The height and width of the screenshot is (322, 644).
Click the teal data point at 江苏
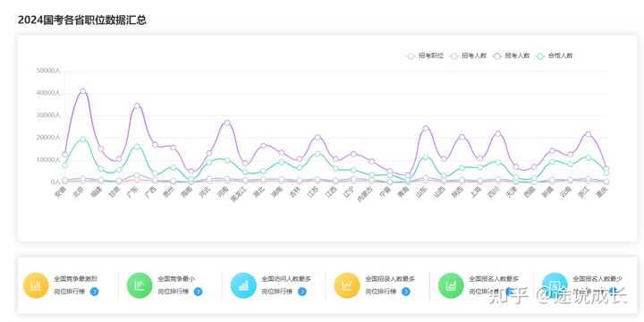[318, 154]
